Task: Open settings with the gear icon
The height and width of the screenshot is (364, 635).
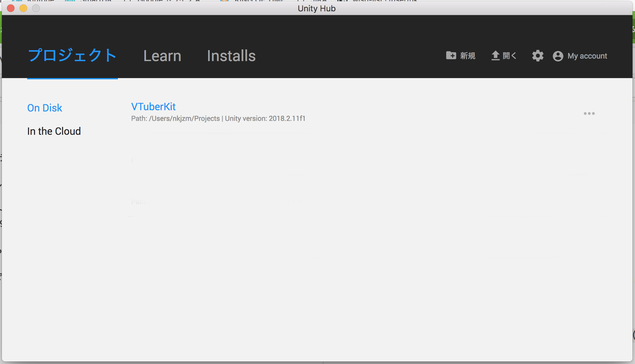Action: [x=538, y=56]
